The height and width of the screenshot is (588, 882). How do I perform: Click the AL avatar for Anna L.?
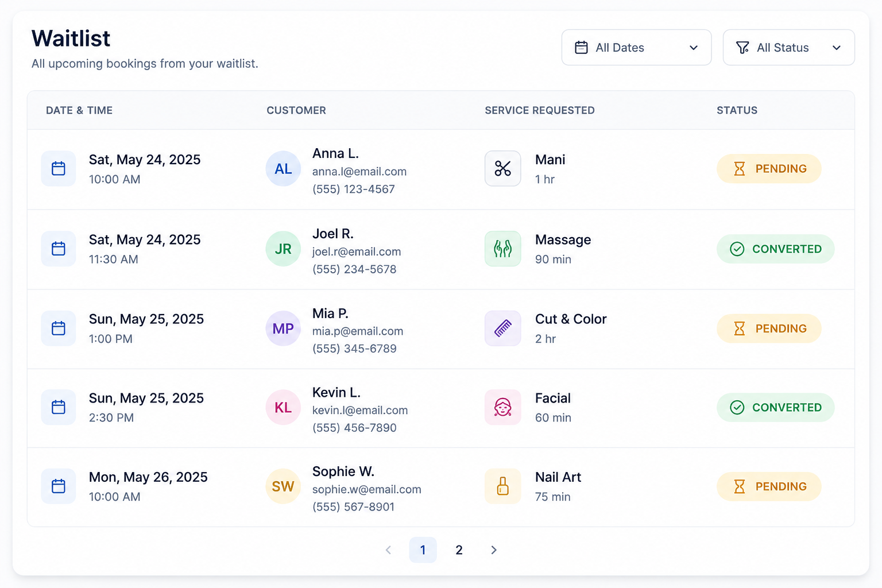[x=283, y=169]
